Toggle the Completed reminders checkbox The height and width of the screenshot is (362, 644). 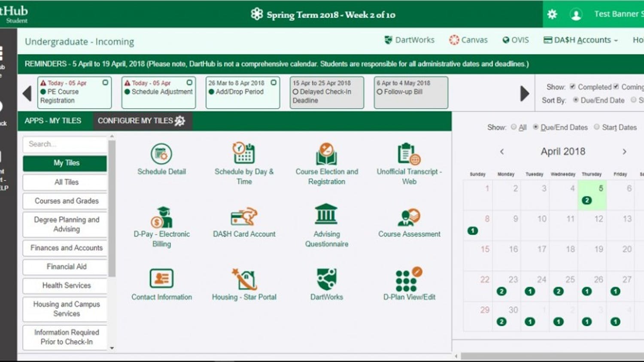coord(573,87)
